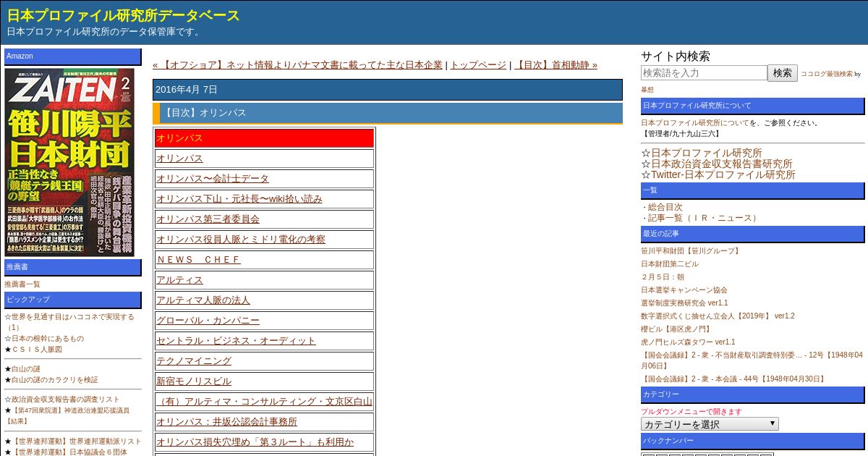Open グローバル・カンパニー link
This screenshot has height=456, width=868.
[208, 321]
